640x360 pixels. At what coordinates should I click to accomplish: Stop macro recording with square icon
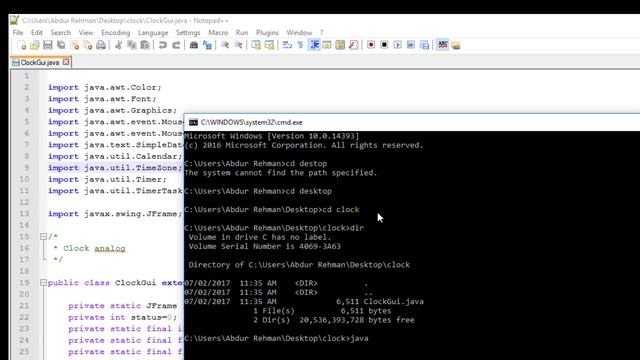[x=384, y=45]
